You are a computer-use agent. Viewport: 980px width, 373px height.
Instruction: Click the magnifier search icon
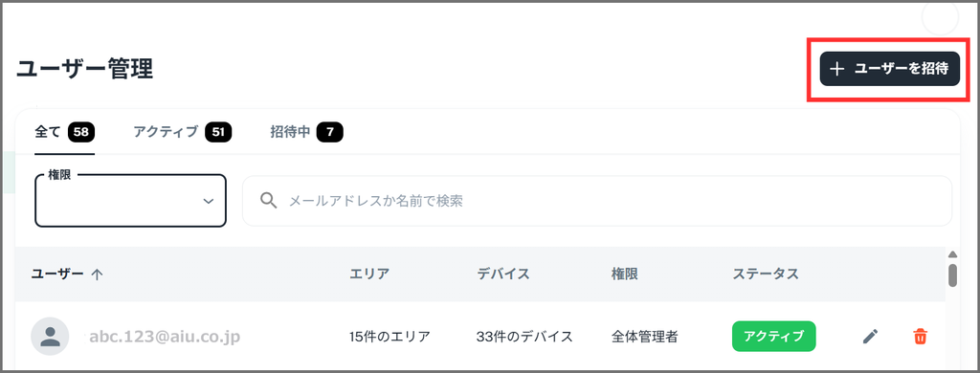coord(268,201)
